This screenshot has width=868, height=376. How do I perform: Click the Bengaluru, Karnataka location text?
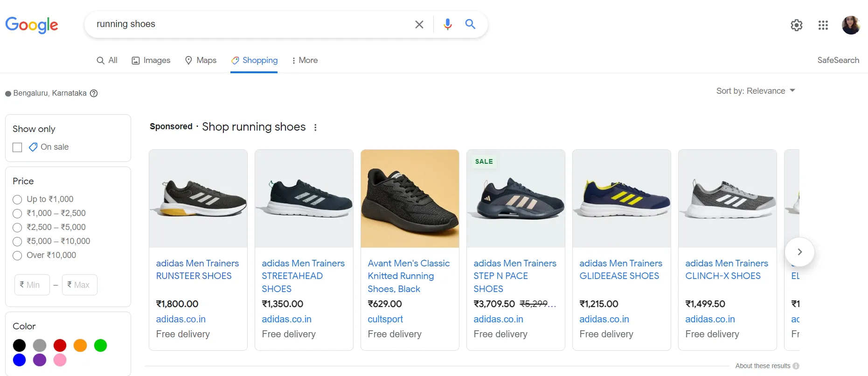point(50,93)
